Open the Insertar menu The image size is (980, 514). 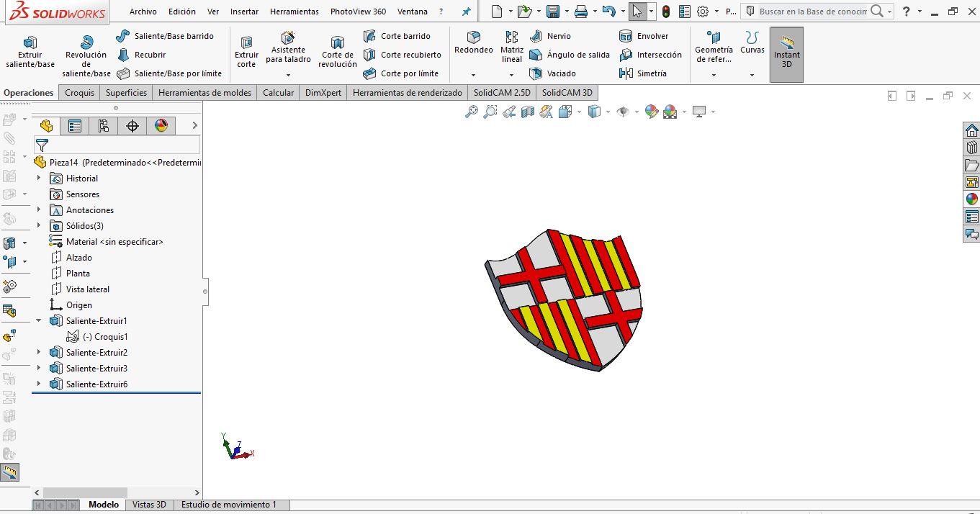pos(245,12)
